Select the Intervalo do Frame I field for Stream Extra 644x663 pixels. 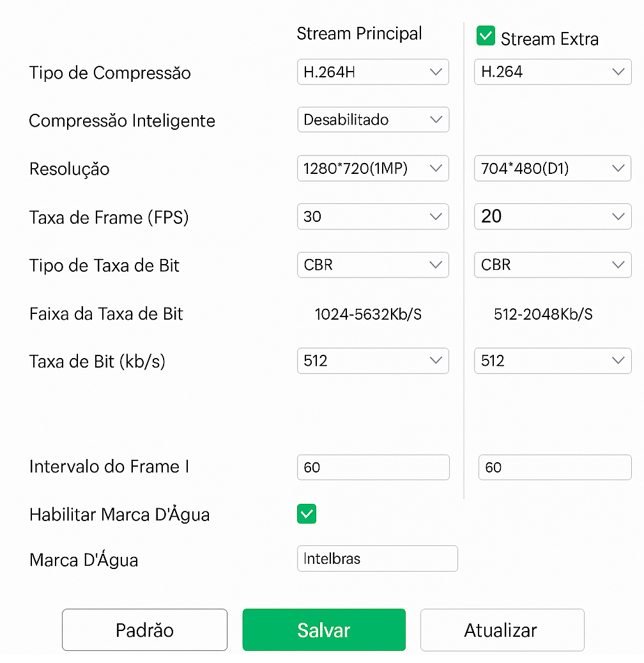coord(555,467)
